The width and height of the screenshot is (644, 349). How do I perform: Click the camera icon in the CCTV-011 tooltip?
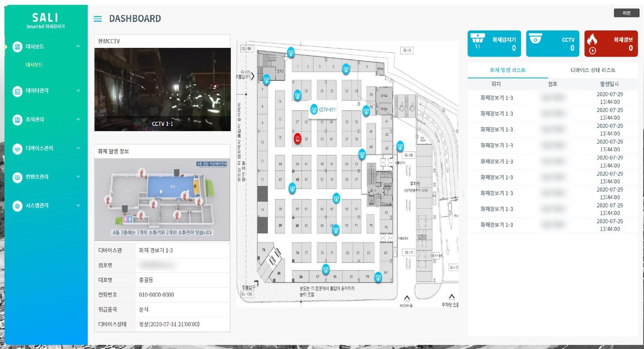pyautogui.click(x=314, y=110)
